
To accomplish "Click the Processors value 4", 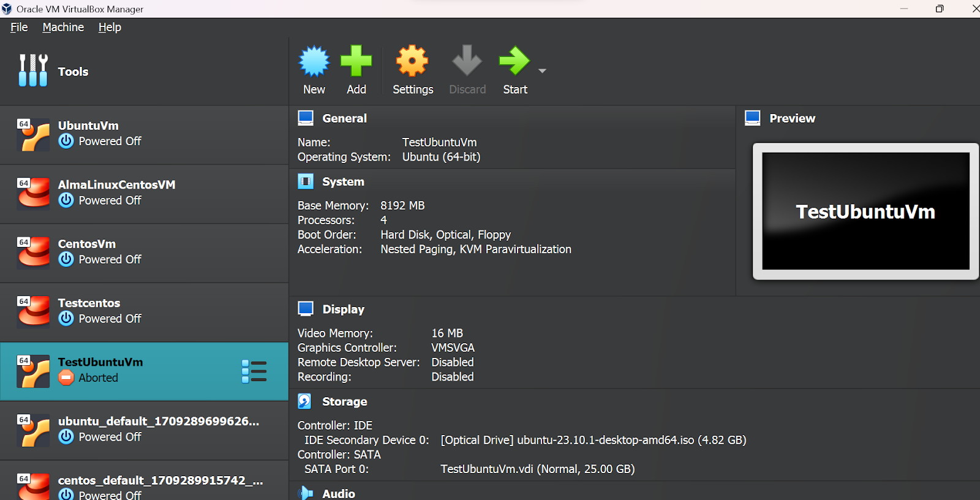I will point(383,220).
